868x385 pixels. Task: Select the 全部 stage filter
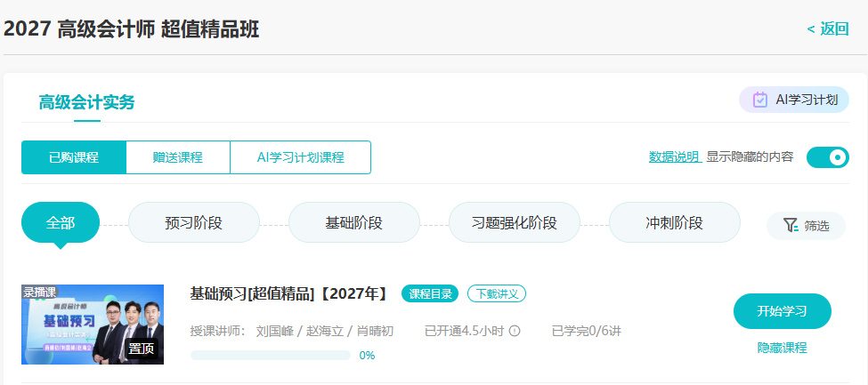(x=61, y=223)
